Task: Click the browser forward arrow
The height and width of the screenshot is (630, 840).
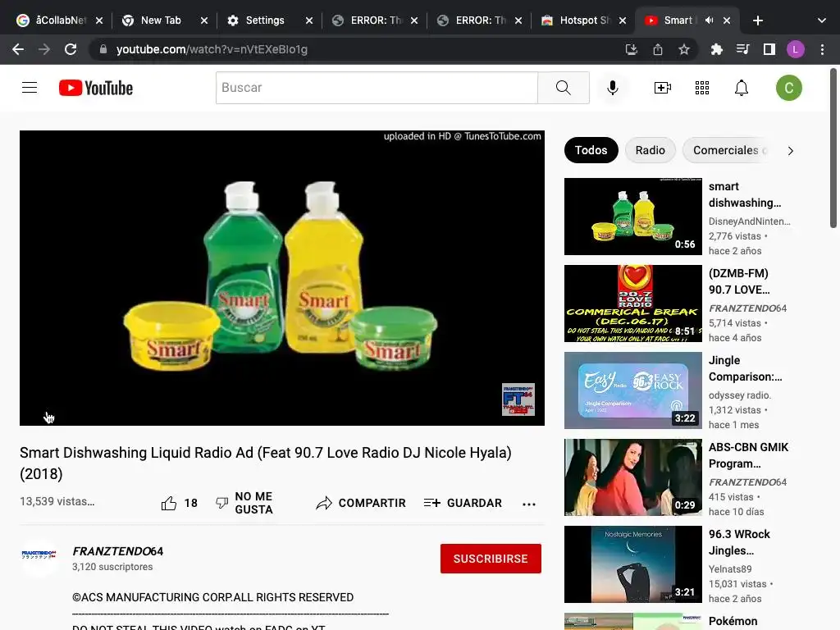Action: [x=44, y=49]
